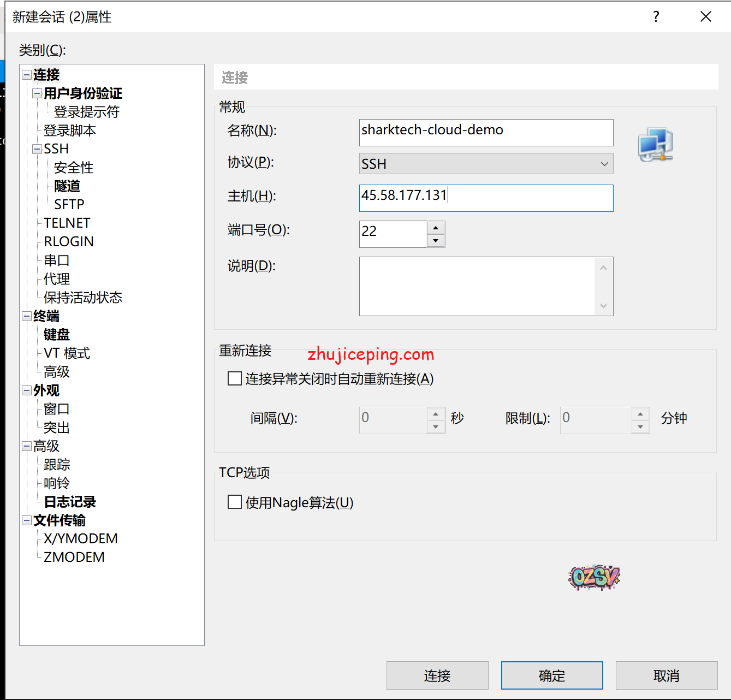The width and height of the screenshot is (731, 700).
Task: Click the network computers session icon
Action: tap(655, 145)
